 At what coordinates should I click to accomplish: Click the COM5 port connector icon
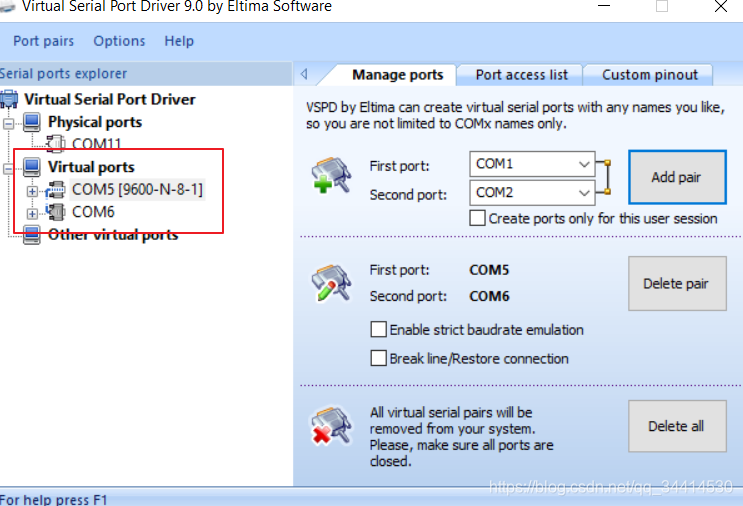[55, 190]
